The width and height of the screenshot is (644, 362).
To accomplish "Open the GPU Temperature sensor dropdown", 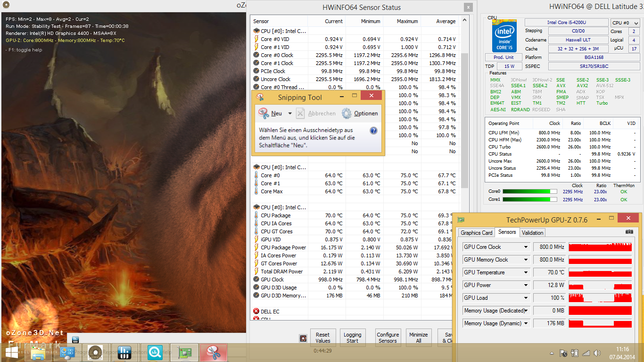I will point(526,272).
